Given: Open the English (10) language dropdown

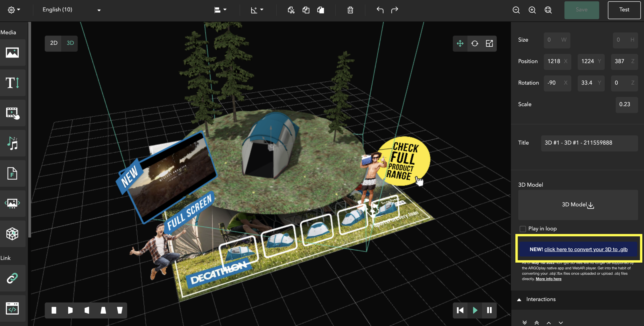Looking at the screenshot, I should point(71,10).
